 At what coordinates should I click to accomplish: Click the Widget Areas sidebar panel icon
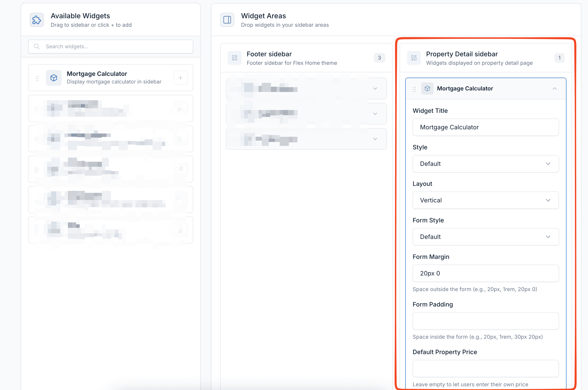(227, 20)
